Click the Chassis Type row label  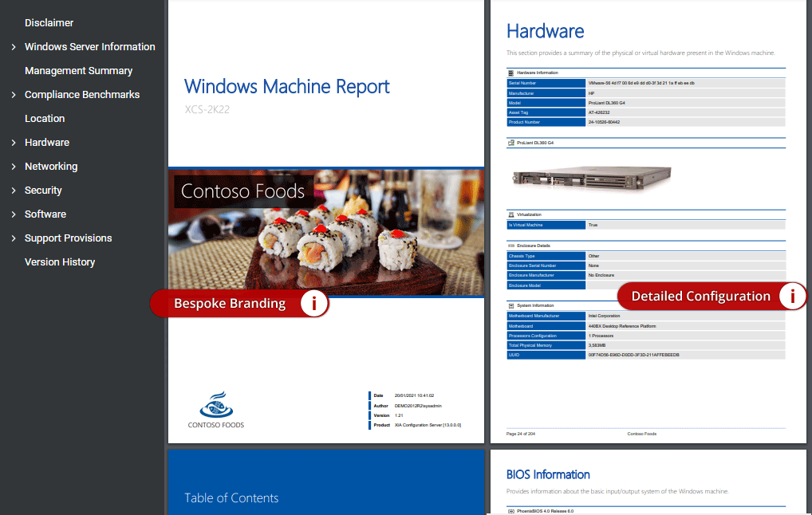click(546, 256)
